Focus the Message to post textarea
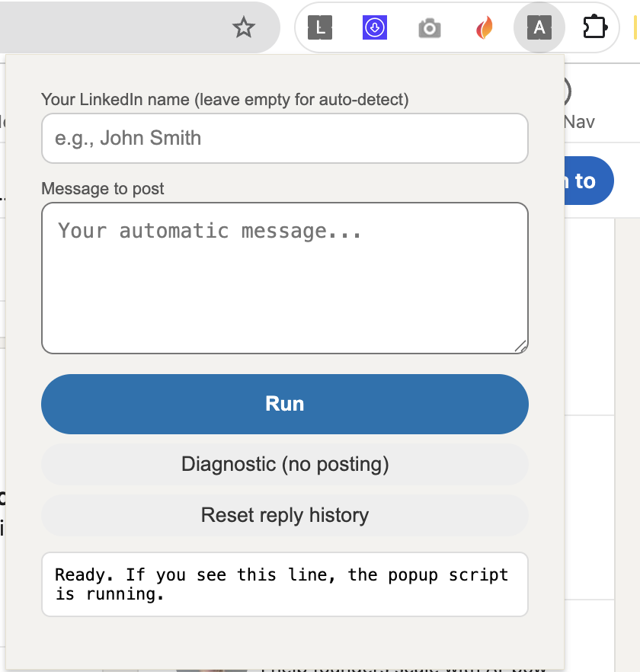The height and width of the screenshot is (672, 640). coord(285,278)
